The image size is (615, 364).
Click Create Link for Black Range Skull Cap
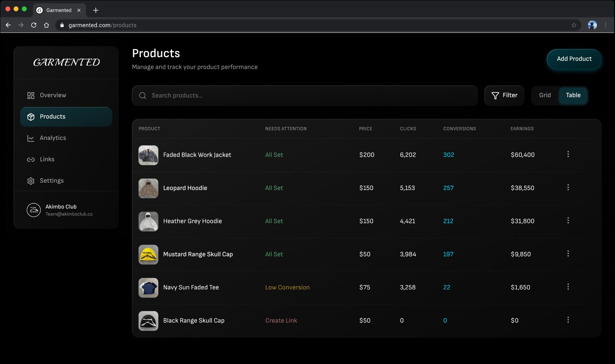(x=281, y=320)
